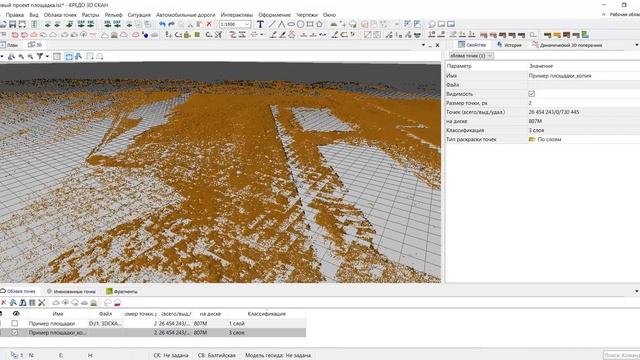Open the Вид menu

[34, 15]
